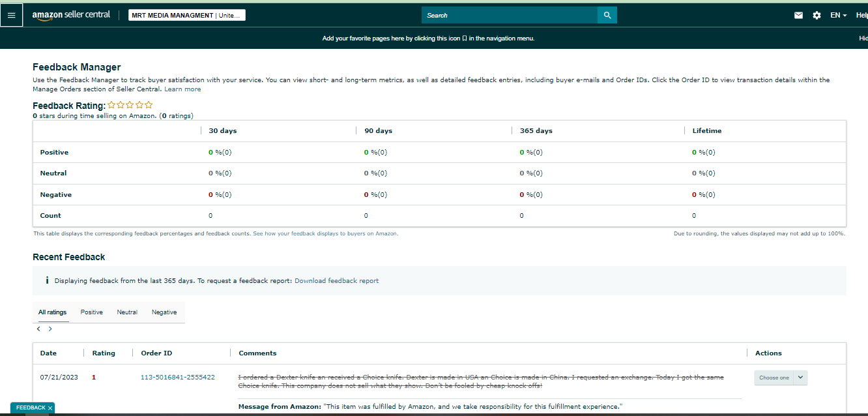Switch to the Neutral tab
Viewport: 868px width, 416px height.
[127, 312]
